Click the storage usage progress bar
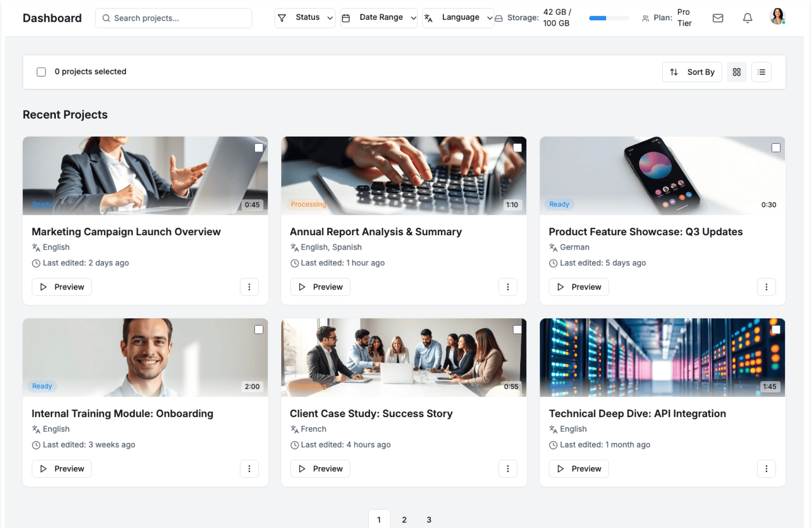 pos(609,18)
